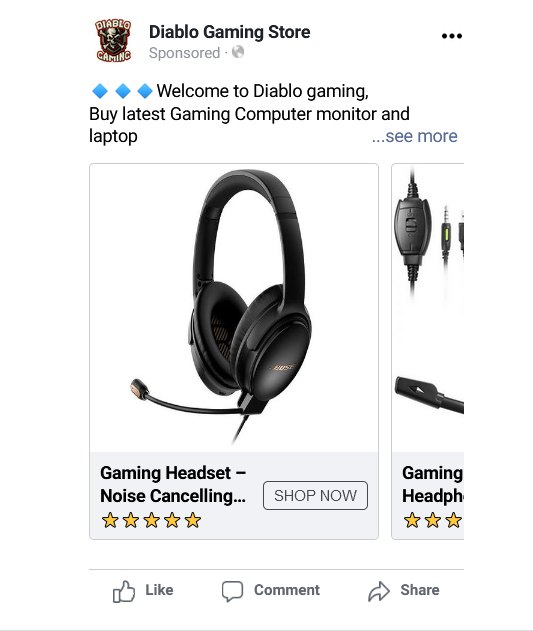The height and width of the screenshot is (631, 533).
Task: Expand post text with see more
Action: tap(415, 136)
